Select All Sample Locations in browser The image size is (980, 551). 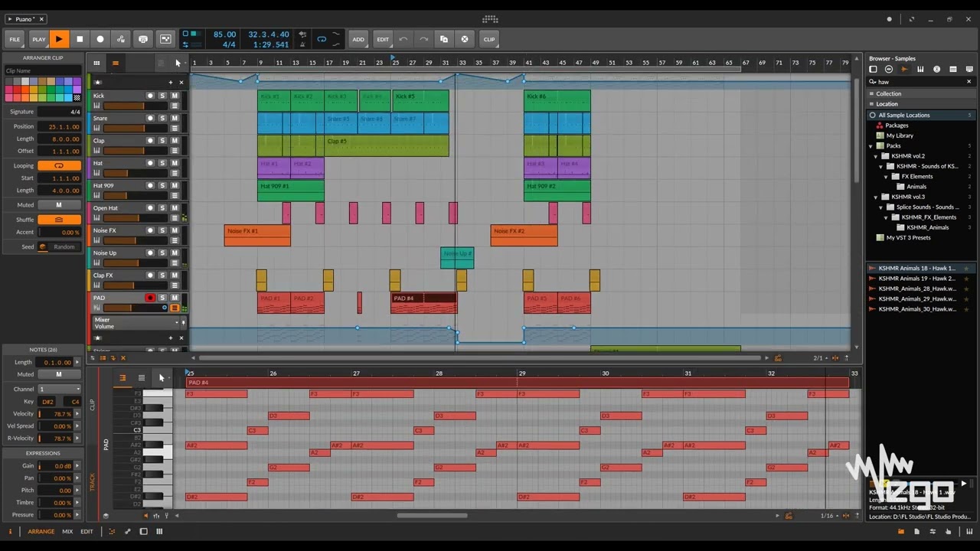[x=921, y=115]
